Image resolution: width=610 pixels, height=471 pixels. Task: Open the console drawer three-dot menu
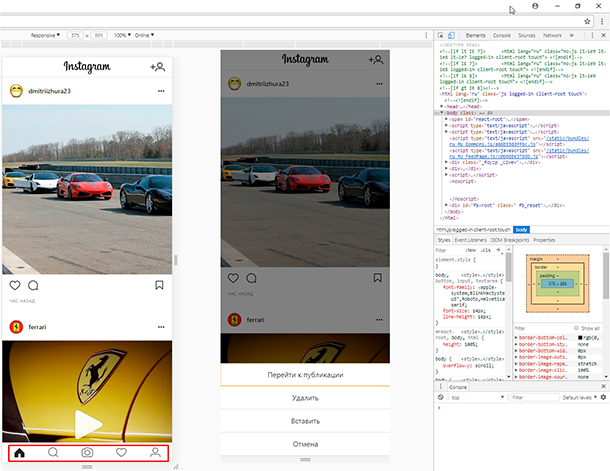point(441,387)
